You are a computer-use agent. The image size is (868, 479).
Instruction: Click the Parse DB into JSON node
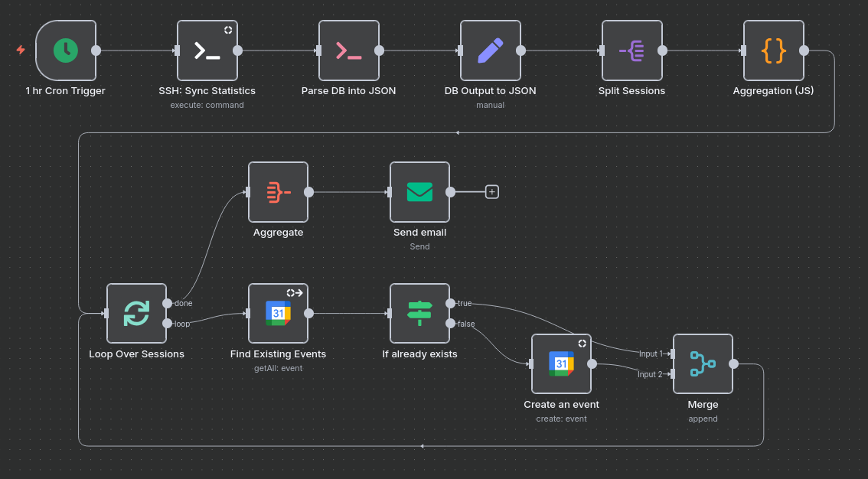[x=348, y=51]
